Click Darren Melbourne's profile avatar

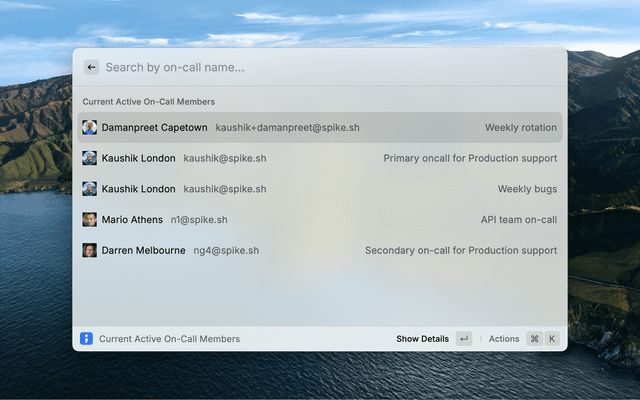click(90, 251)
